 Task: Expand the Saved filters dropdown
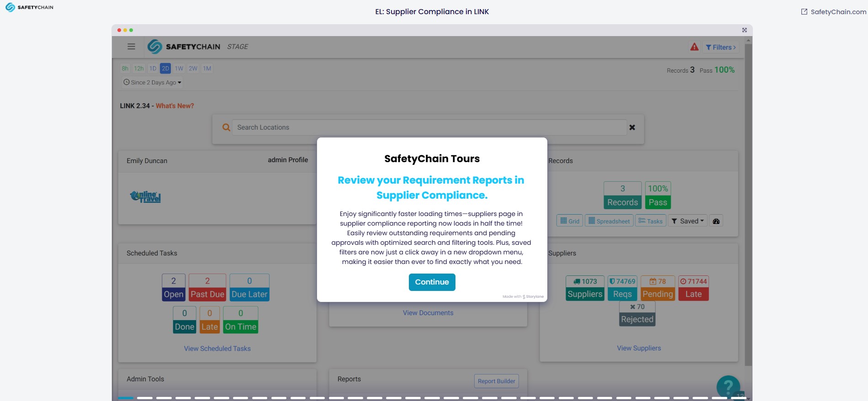[688, 221]
